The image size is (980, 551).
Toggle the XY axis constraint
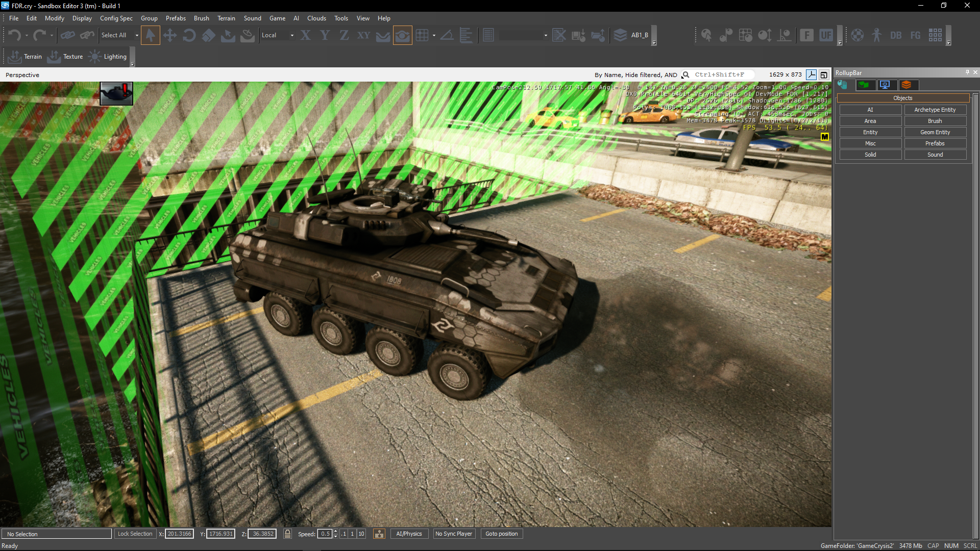coord(363,35)
